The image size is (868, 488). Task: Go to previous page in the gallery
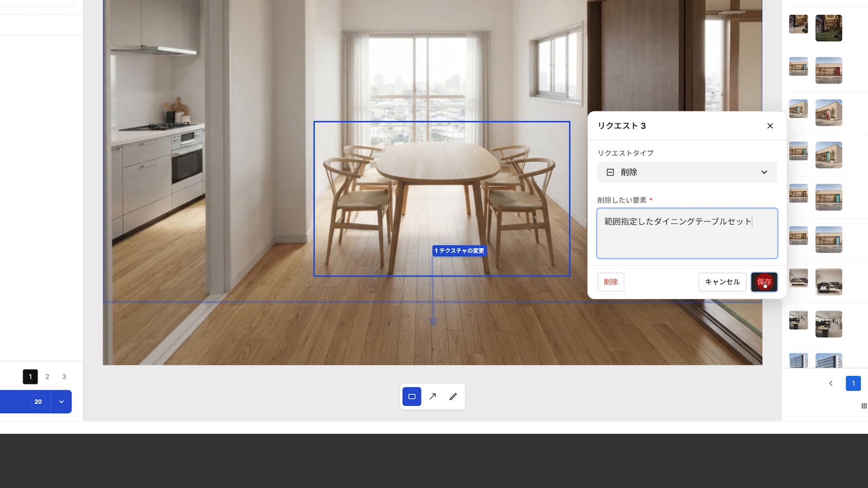(x=831, y=383)
